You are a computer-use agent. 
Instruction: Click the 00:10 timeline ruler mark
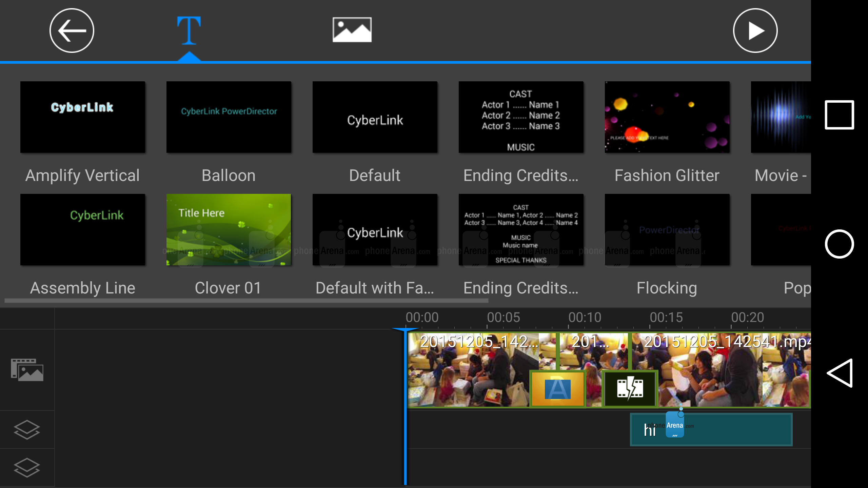point(585,318)
